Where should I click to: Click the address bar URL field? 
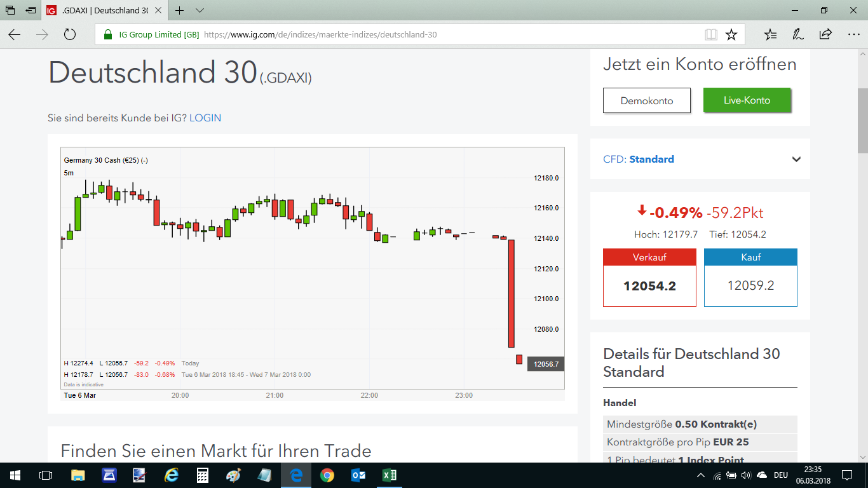click(381, 35)
